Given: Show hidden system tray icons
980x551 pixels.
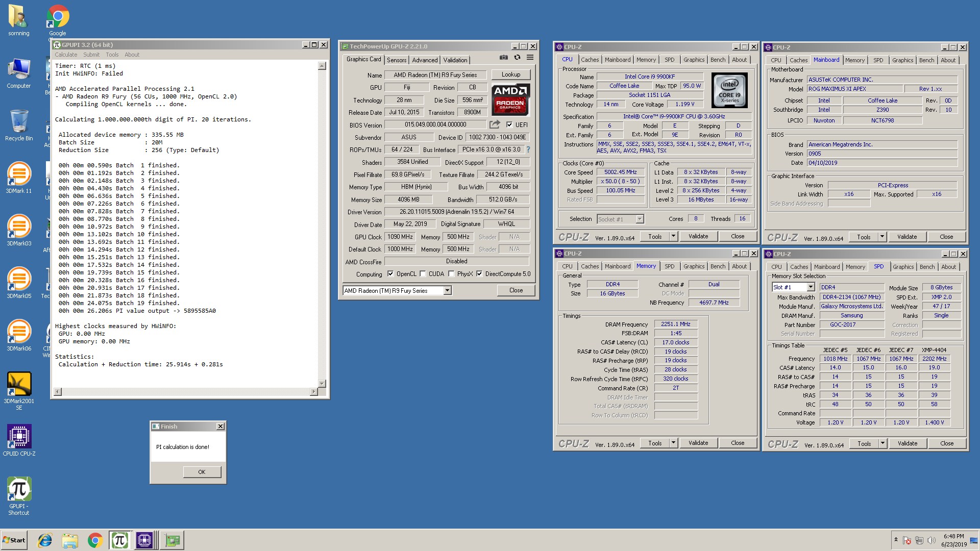Looking at the screenshot, I should pos(896,540).
